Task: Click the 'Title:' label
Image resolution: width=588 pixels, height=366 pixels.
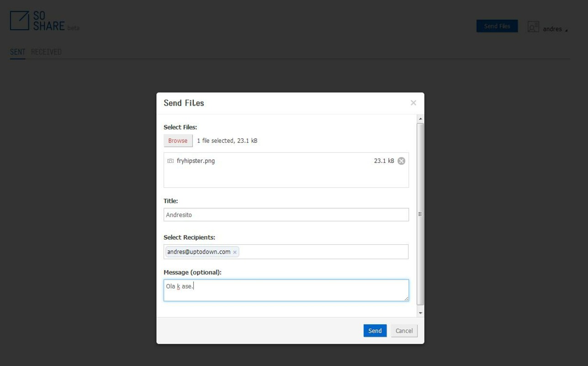Action: pyautogui.click(x=171, y=201)
